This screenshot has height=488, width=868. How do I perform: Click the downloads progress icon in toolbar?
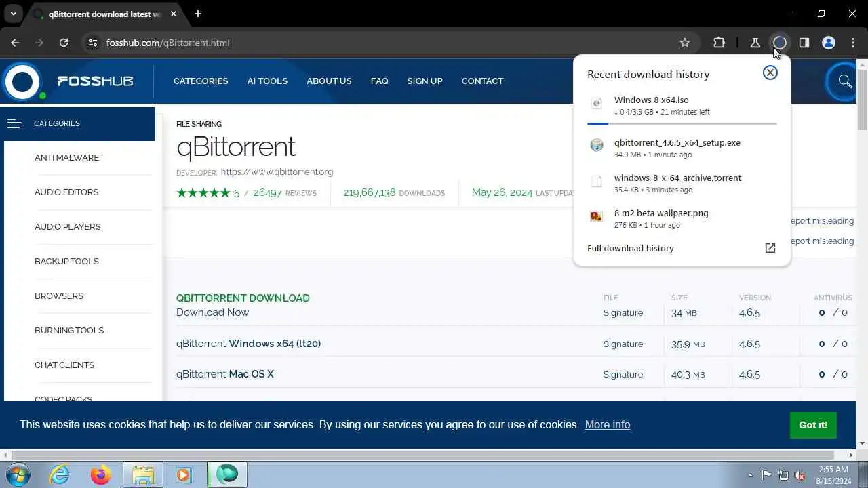[x=780, y=43]
